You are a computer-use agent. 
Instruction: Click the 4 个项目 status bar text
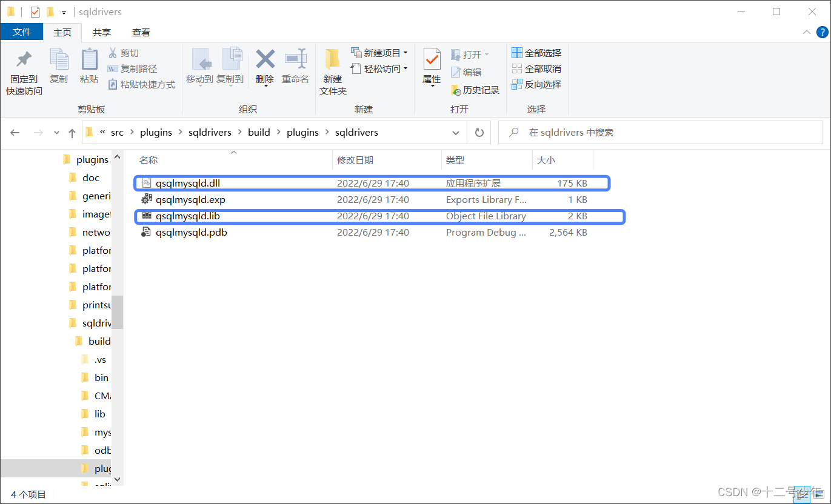point(28,494)
